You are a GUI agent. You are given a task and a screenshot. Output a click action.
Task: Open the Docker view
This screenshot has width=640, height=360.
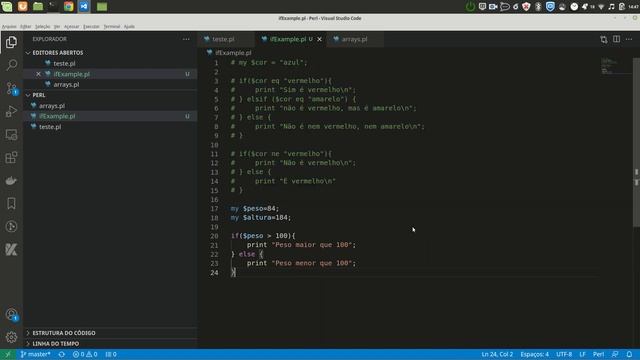tap(11, 180)
